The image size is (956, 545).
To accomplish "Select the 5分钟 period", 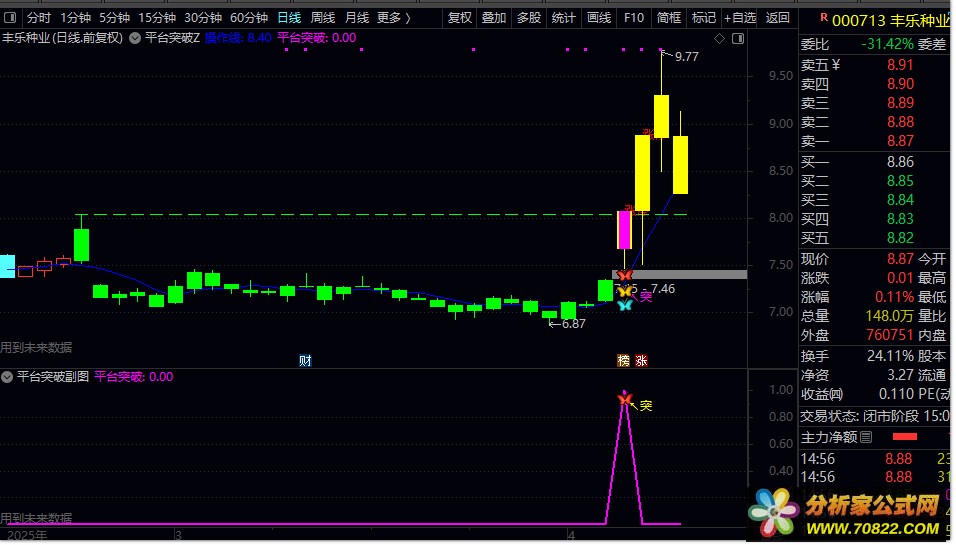I will tap(115, 18).
